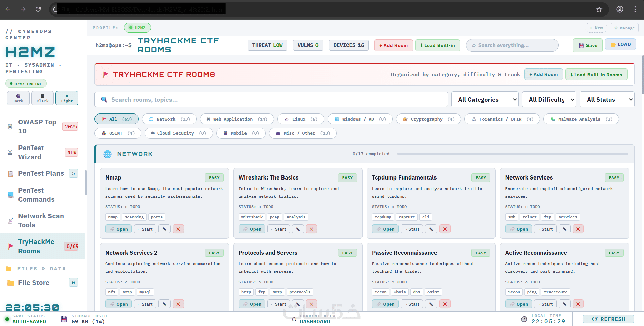The image size is (644, 326).
Task: Click the floppy disk storage icon
Action: 64,319
